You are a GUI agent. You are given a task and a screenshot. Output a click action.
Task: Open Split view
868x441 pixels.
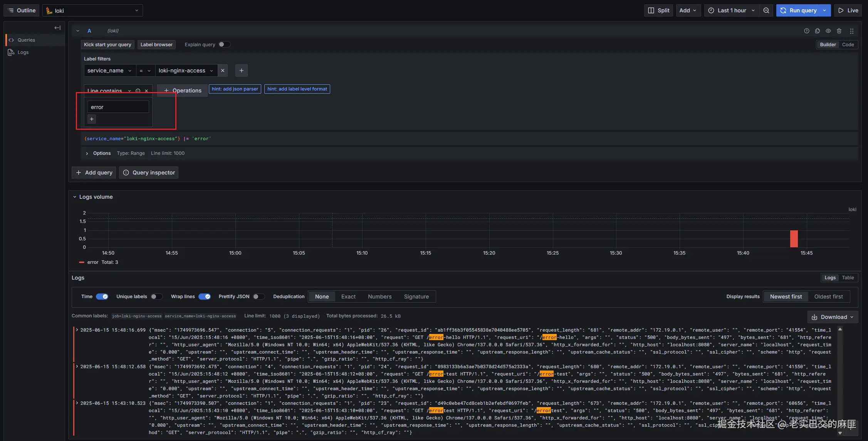(x=658, y=10)
